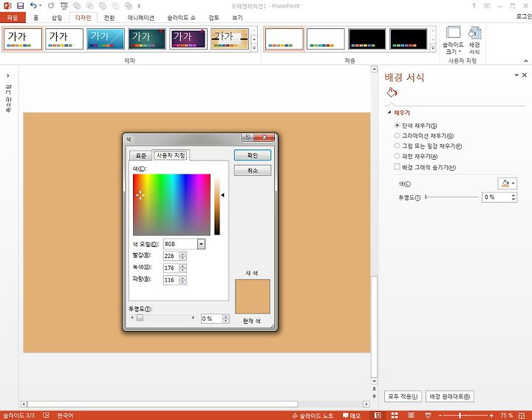The width and height of the screenshot is (532, 420).
Task: Click the zoom level slider in status bar
Action: [x=465, y=416]
